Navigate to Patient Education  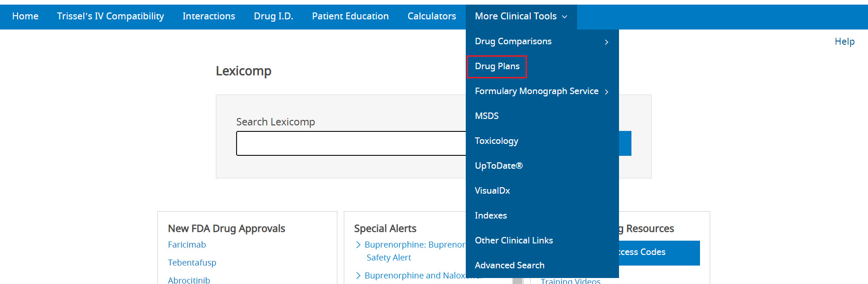click(x=350, y=17)
